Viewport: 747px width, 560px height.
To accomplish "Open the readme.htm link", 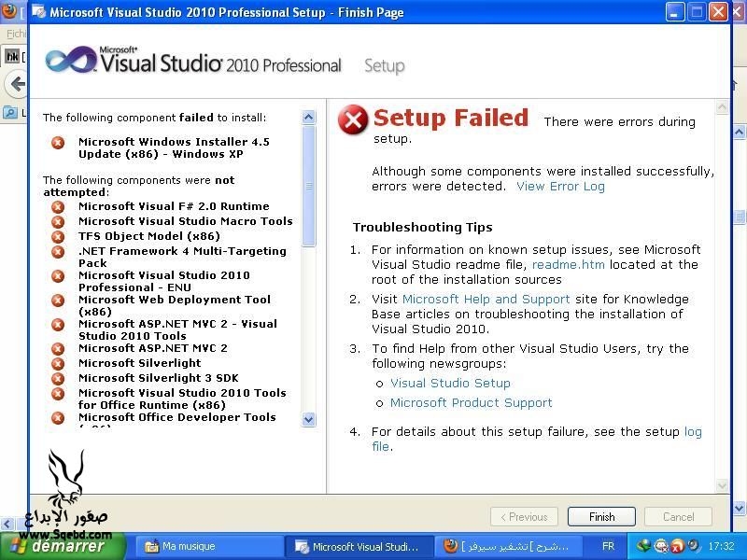I will point(568,264).
